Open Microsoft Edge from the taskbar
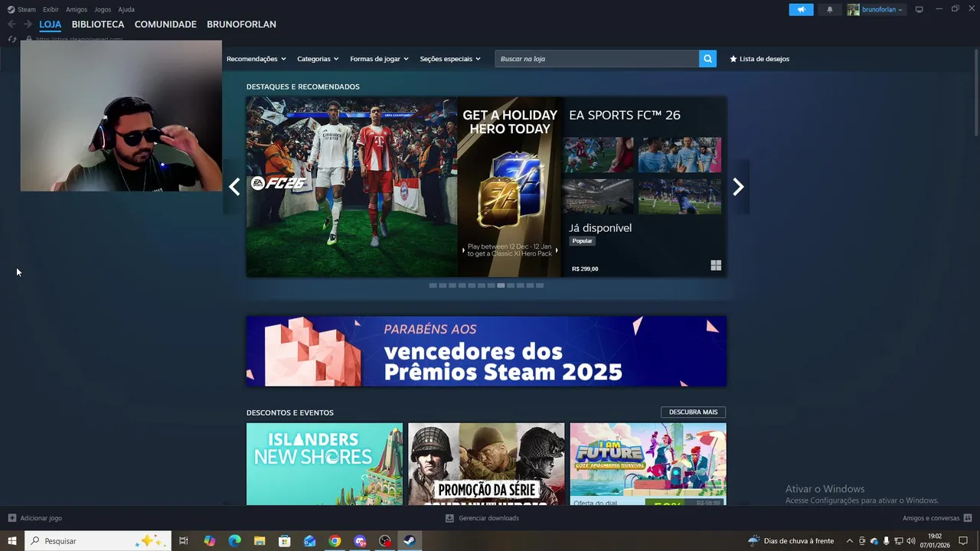980x551 pixels. [234, 541]
